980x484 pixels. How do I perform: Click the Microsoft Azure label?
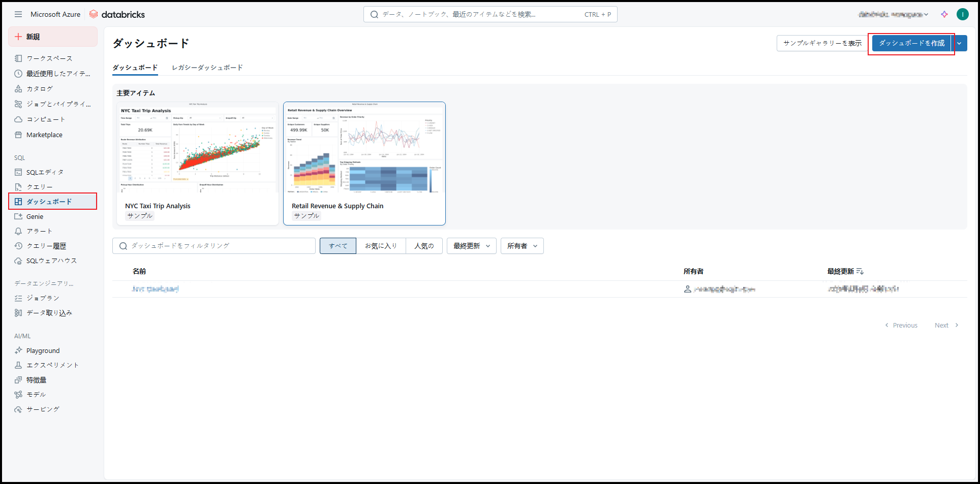click(x=55, y=14)
